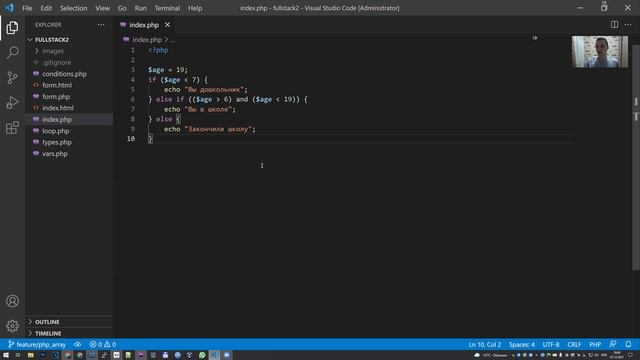Open the Go menu
Viewport: 640px width, 360px height.
pos(122,8)
